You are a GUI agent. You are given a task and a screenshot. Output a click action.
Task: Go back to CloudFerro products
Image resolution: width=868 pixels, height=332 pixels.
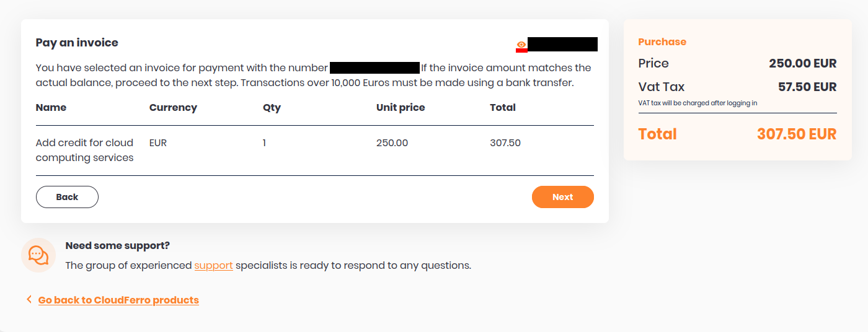tap(118, 300)
